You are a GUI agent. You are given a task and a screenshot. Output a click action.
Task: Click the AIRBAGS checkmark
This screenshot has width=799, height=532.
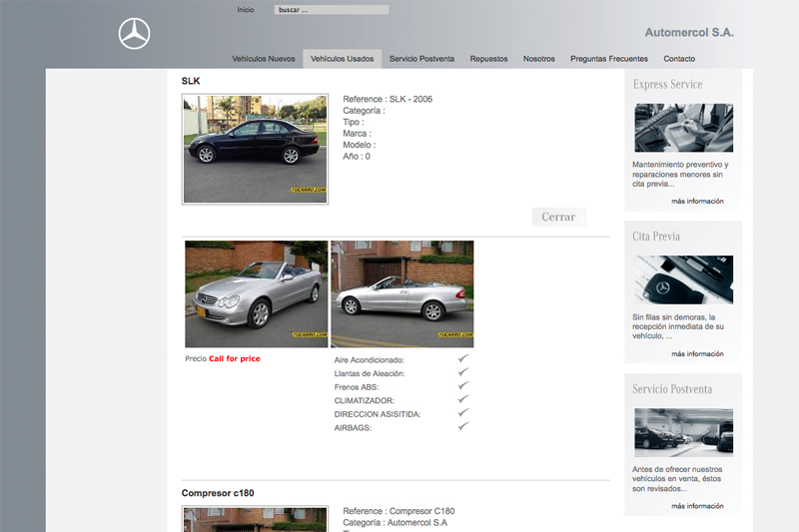pos(463,426)
